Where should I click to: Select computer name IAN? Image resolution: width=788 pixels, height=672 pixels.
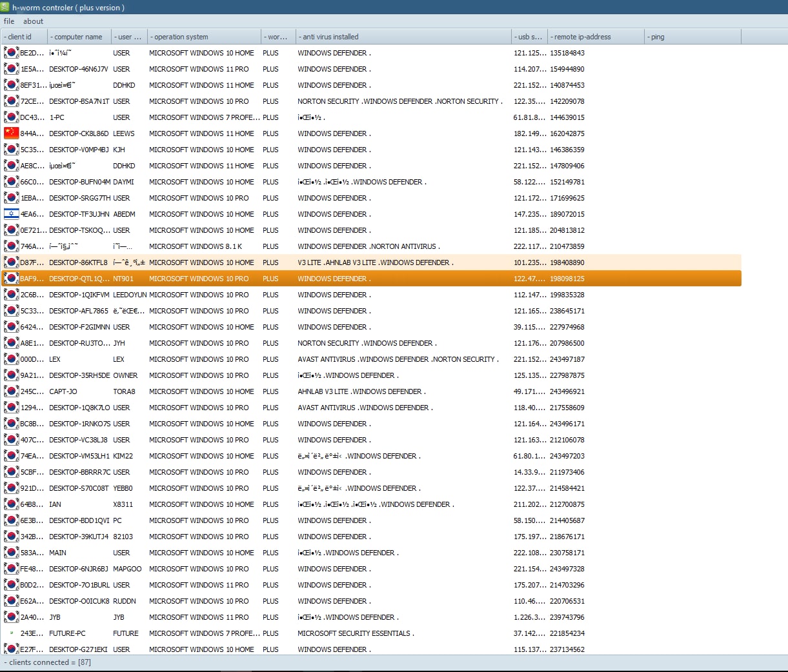(55, 504)
